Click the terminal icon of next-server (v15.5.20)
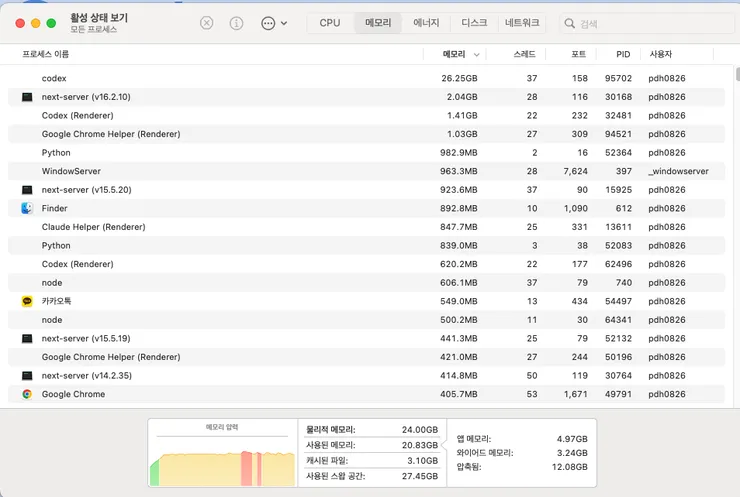 tap(27, 190)
